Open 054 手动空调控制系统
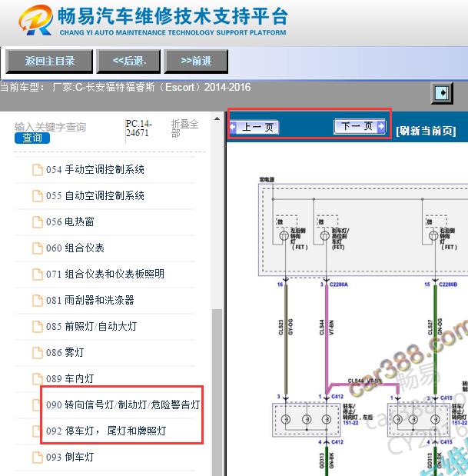This screenshot has height=476, width=468. point(95,170)
